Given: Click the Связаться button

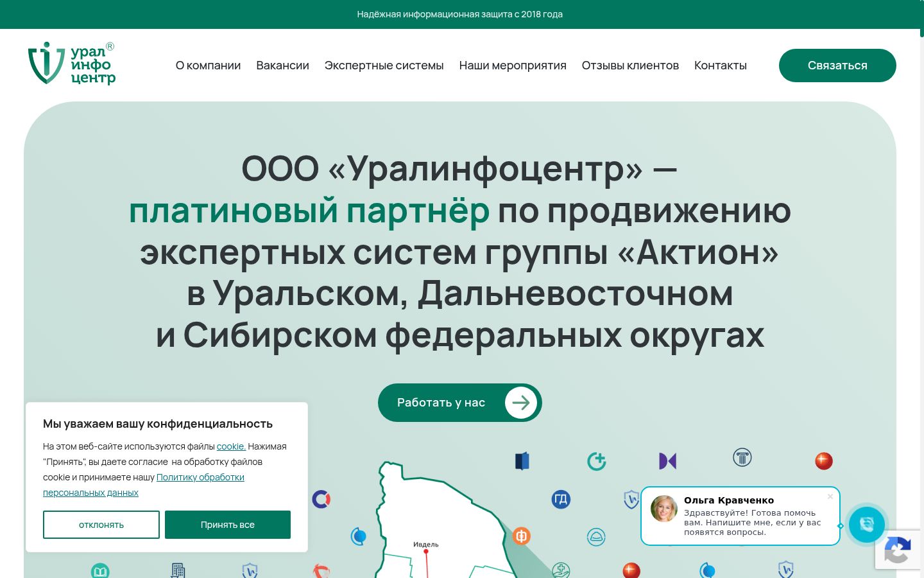Looking at the screenshot, I should [837, 66].
